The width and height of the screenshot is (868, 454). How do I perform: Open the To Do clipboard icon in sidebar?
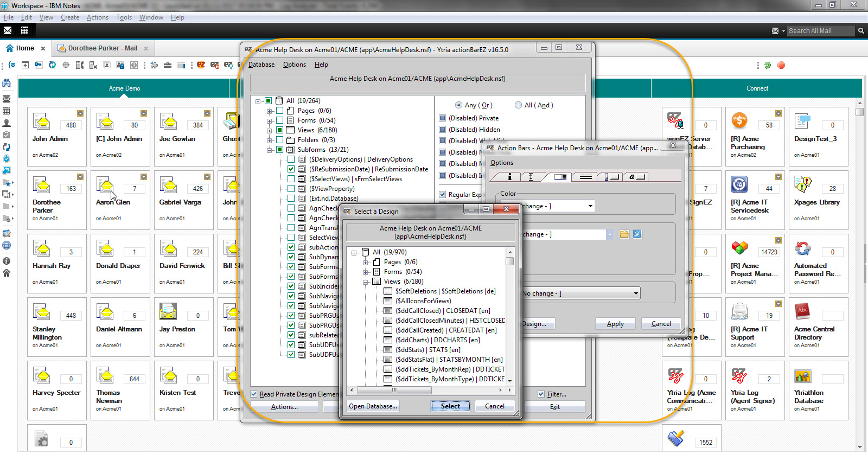pos(7,135)
